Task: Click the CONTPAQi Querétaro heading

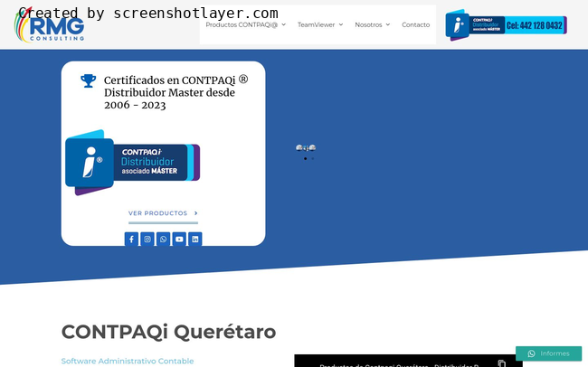Action: pos(169,332)
